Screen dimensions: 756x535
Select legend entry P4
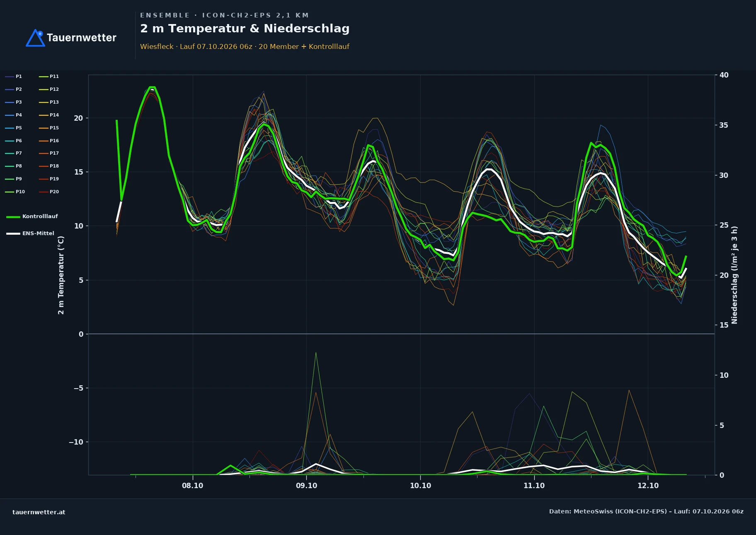[x=14, y=115]
